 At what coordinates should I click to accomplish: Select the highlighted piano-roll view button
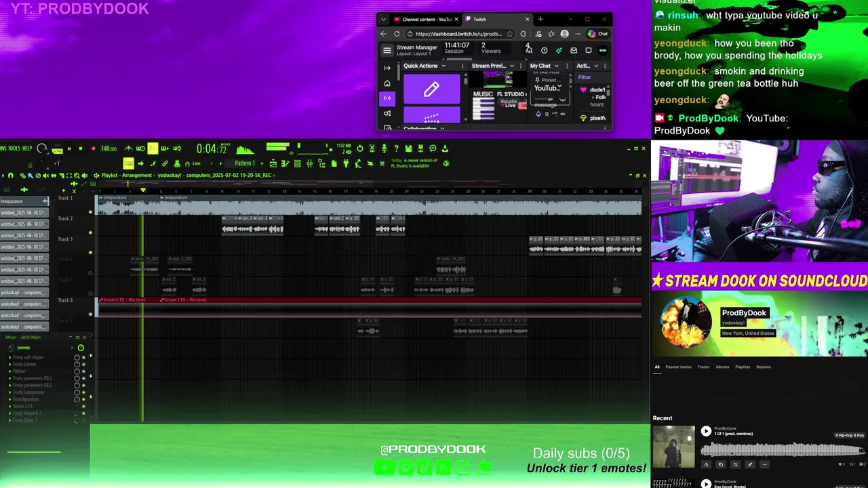tap(128, 163)
